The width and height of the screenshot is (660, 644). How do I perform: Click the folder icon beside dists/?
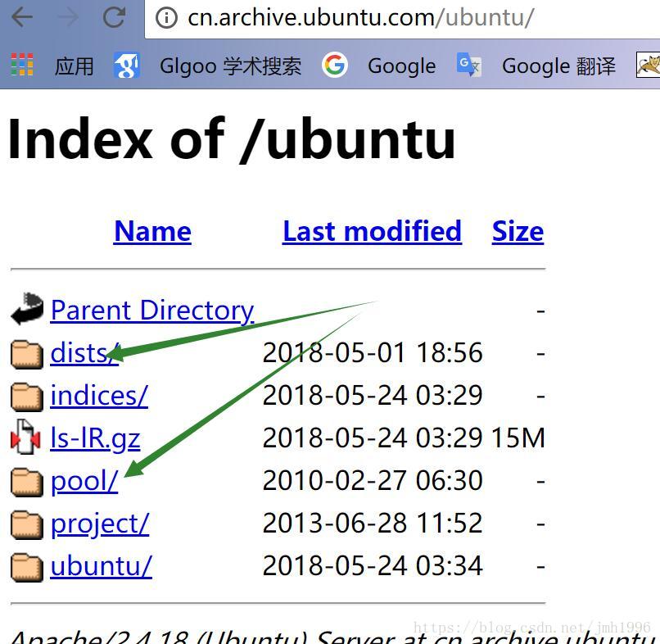[27, 355]
